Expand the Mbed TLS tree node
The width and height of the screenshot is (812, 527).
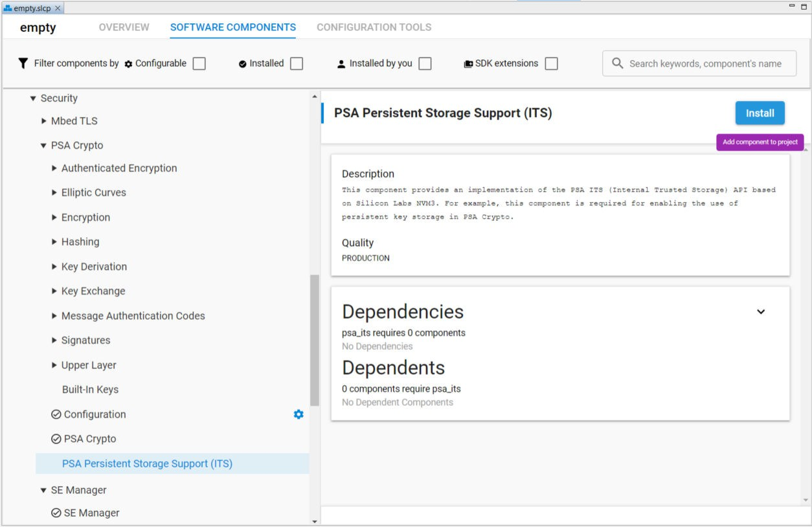click(x=44, y=120)
